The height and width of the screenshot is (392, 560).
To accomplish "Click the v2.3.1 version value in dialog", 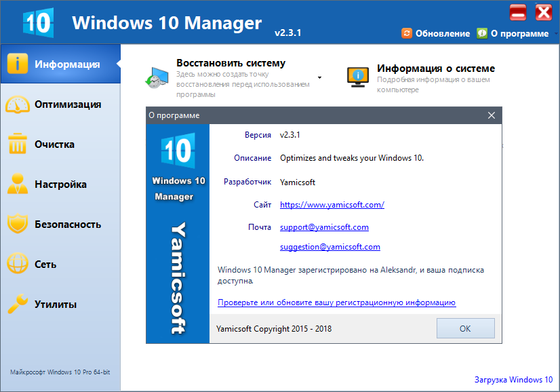I will point(289,135).
